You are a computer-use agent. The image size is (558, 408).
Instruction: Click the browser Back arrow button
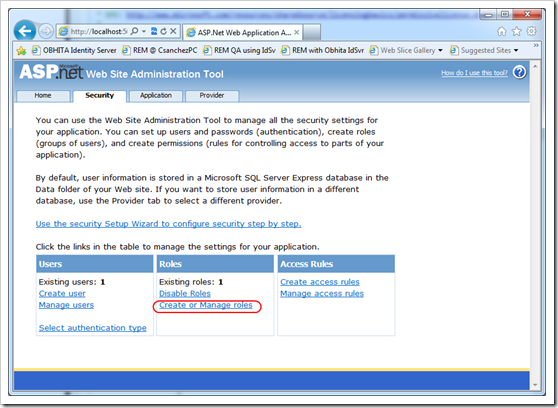click(25, 31)
